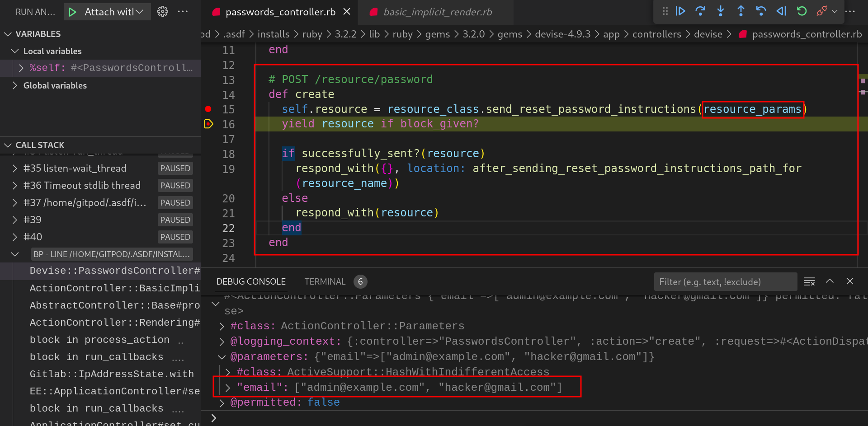Viewport: 868px width, 426px height.
Task: Click breadcrumb segment devise-4.9.3
Action: coord(562,34)
